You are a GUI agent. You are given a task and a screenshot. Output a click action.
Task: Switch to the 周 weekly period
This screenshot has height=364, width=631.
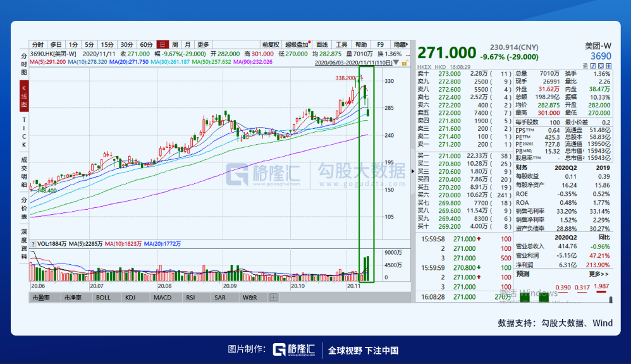click(175, 45)
